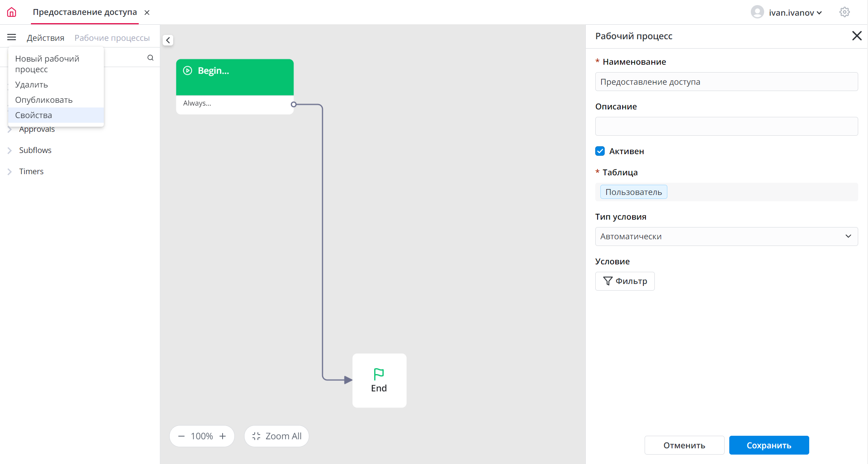This screenshot has width=868, height=464.
Task: Click the zoom out minus icon
Action: (x=181, y=436)
